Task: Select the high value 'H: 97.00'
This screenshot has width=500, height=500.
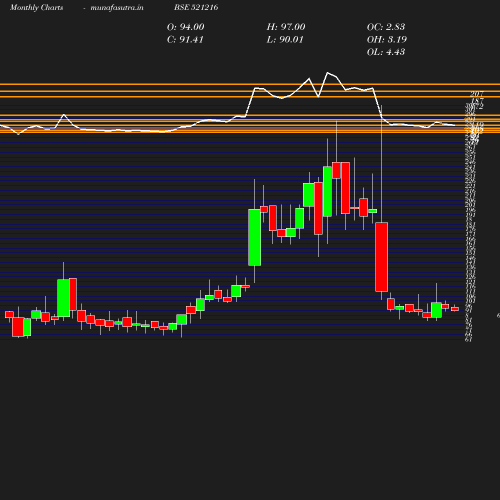Action: pos(286,27)
